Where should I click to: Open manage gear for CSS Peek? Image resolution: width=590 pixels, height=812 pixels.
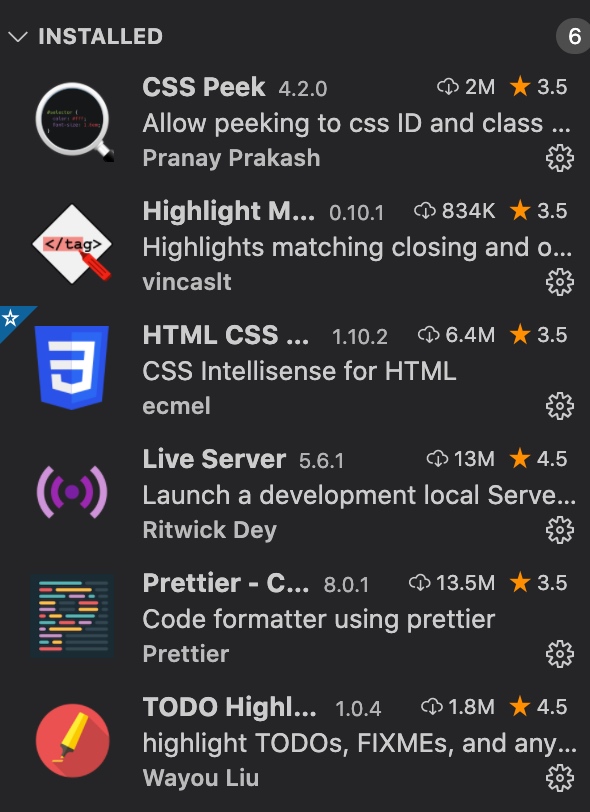[x=560, y=158]
